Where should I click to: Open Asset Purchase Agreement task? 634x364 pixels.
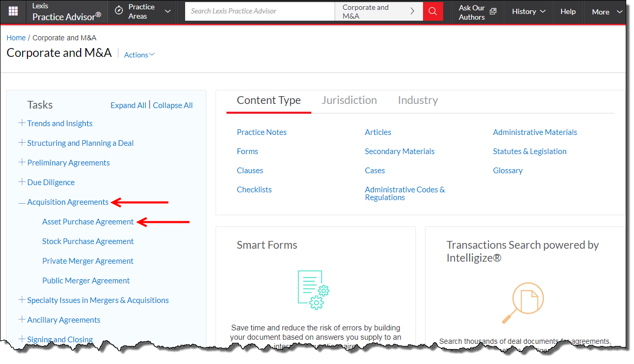(88, 222)
